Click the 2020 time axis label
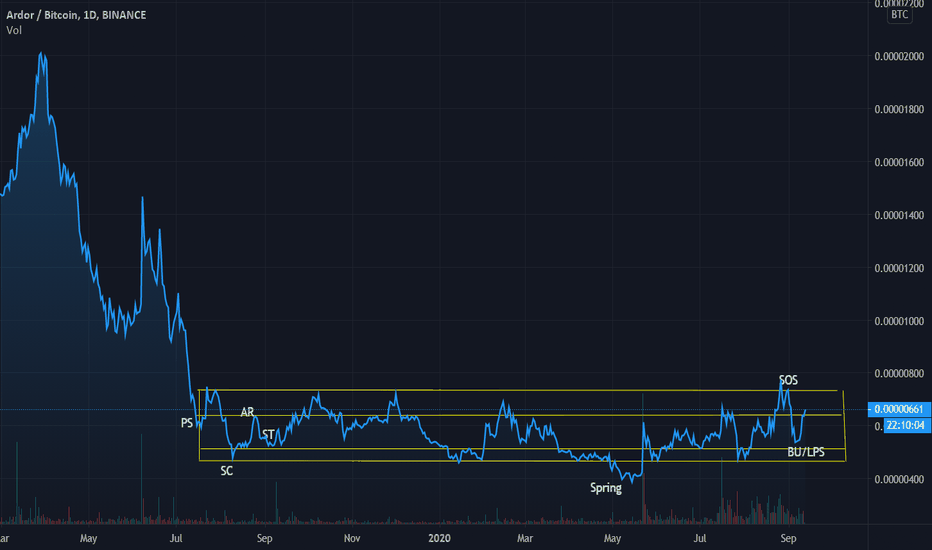Image resolution: width=932 pixels, height=550 pixels. pyautogui.click(x=439, y=539)
